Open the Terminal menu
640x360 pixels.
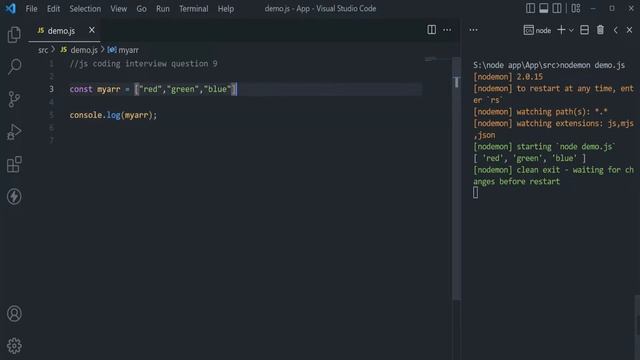[x=193, y=9]
